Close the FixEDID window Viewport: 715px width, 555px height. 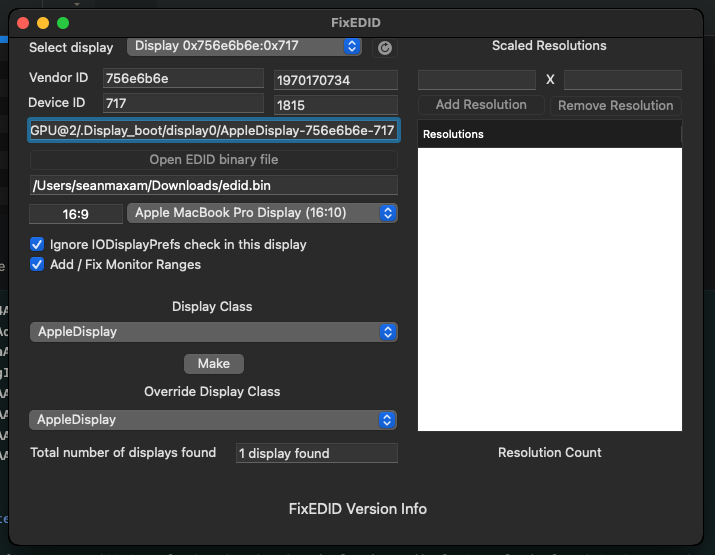click(x=23, y=23)
